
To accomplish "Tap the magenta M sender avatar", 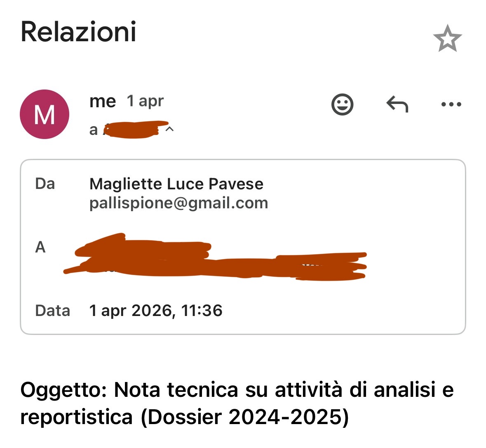I will 45,114.
